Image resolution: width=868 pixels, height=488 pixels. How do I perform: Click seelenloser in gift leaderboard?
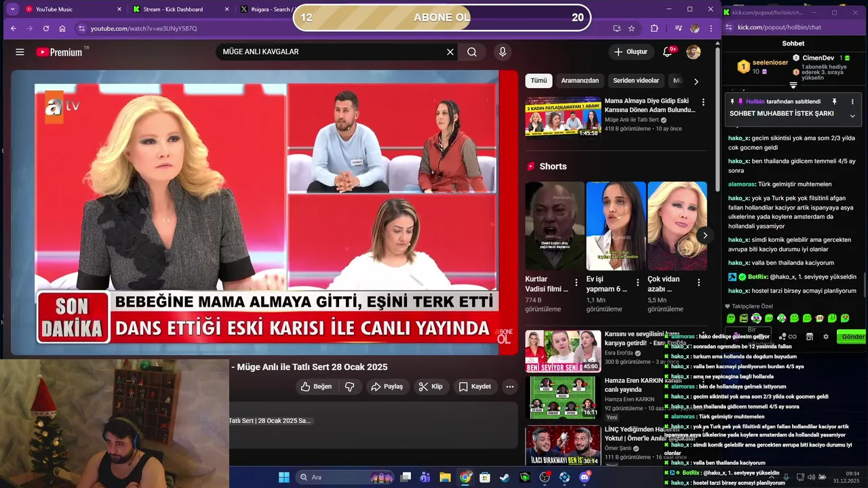point(770,62)
